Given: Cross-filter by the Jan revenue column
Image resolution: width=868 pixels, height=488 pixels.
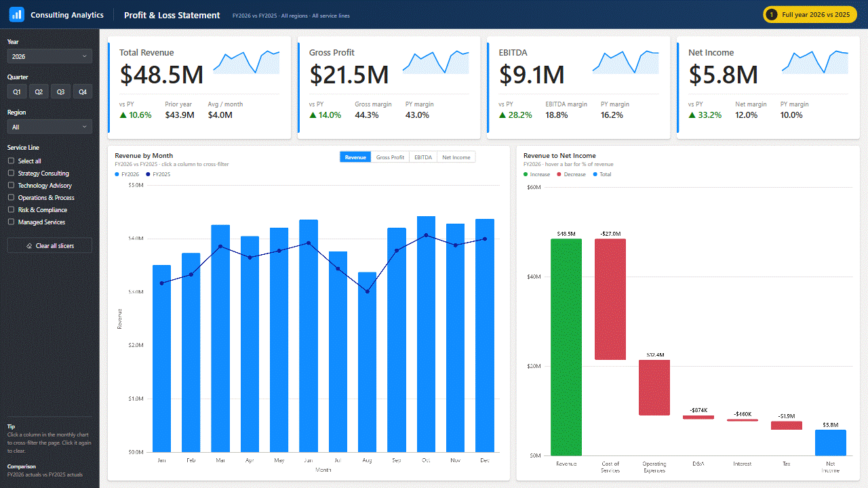Looking at the screenshot, I should (161, 359).
